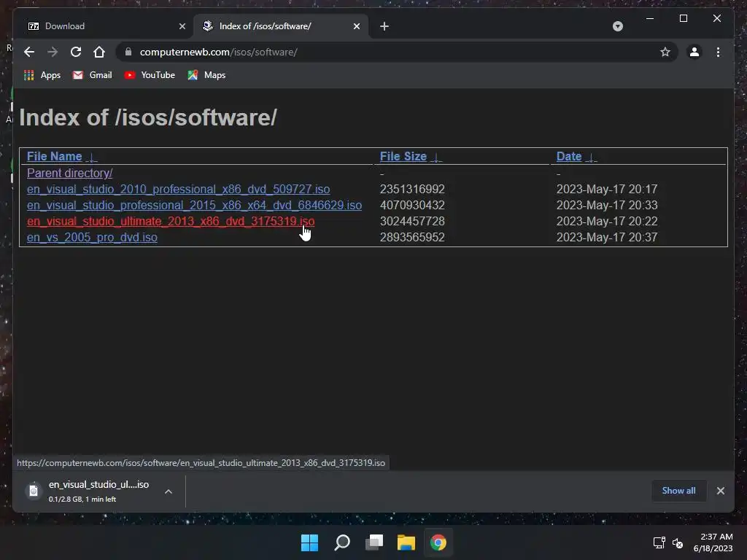Screen dimensions: 747x560
Task: Click file size 2351316992
Action: [x=412, y=189]
